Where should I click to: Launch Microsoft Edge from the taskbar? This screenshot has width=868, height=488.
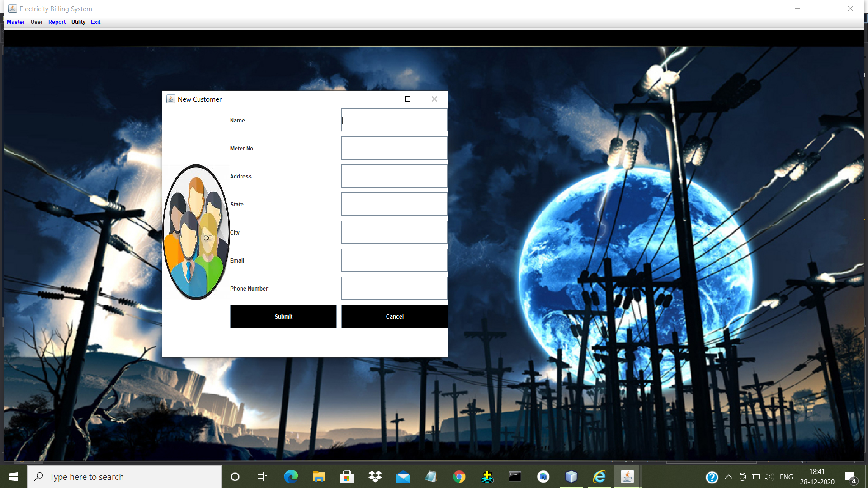pos(291,476)
